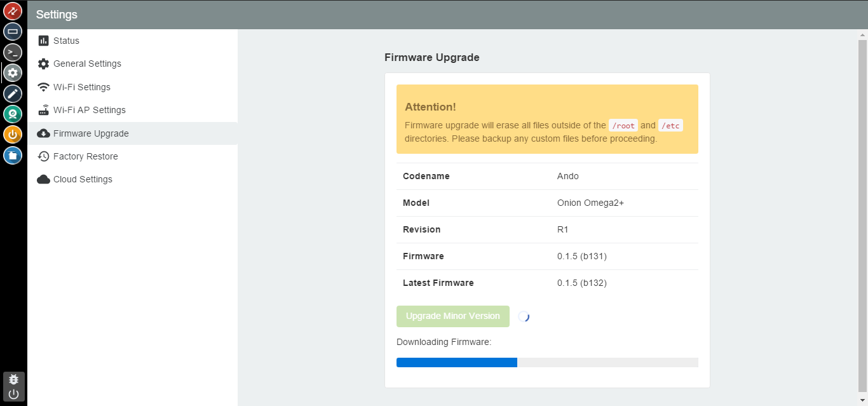The height and width of the screenshot is (406, 868).
Task: Click the Settings title in the header
Action: point(57,15)
